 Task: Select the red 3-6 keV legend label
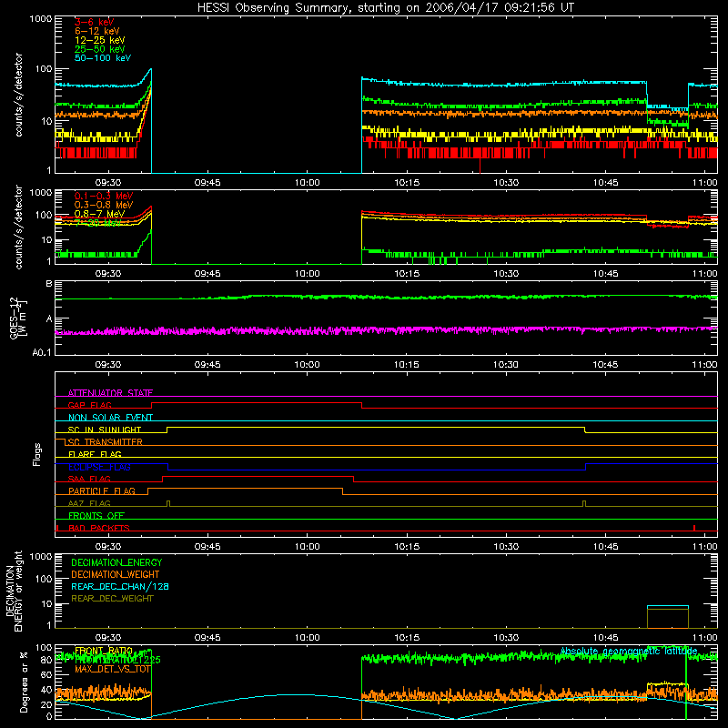pos(95,22)
